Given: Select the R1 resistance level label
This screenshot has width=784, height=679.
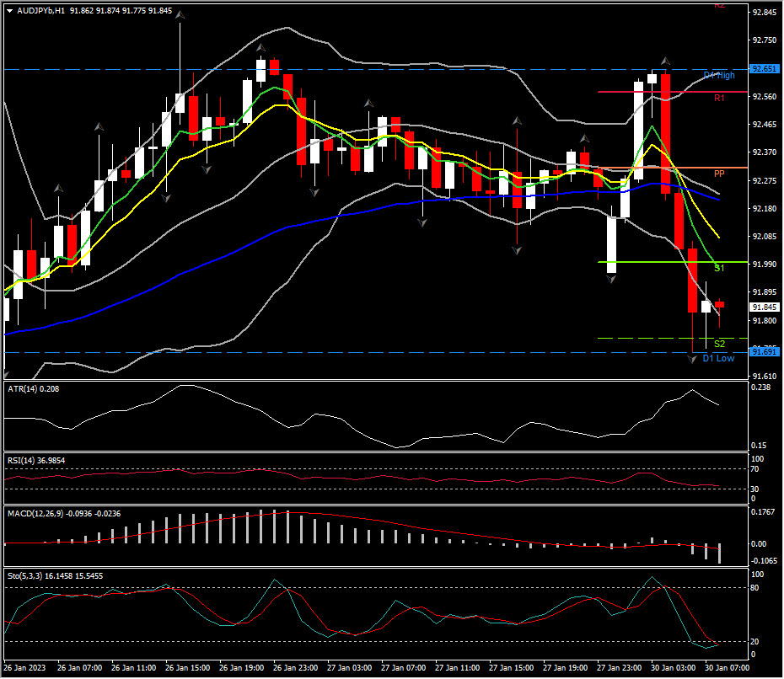Looking at the screenshot, I should 718,99.
